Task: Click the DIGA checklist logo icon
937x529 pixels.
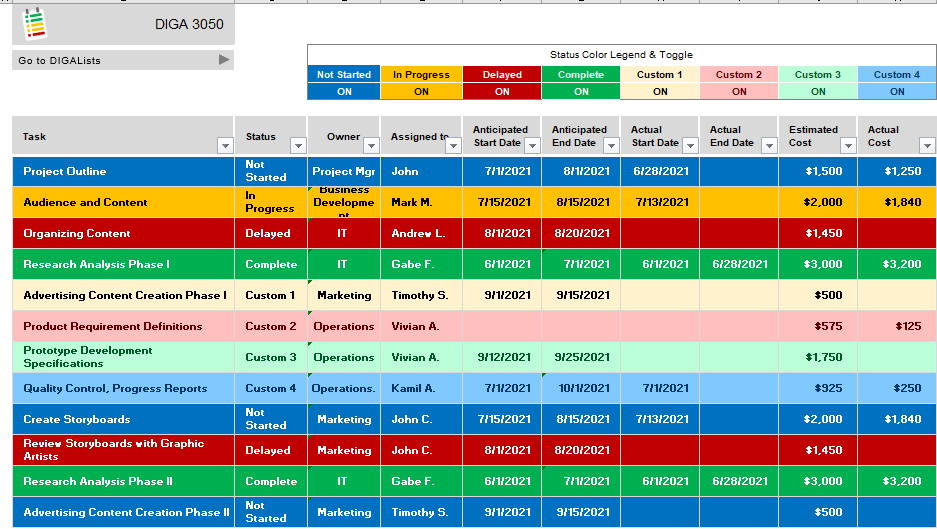Action: (34, 23)
